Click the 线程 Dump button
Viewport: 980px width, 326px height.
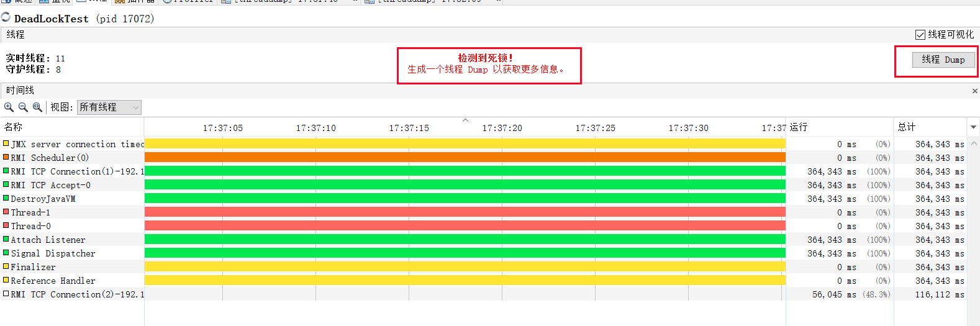pyautogui.click(x=943, y=60)
